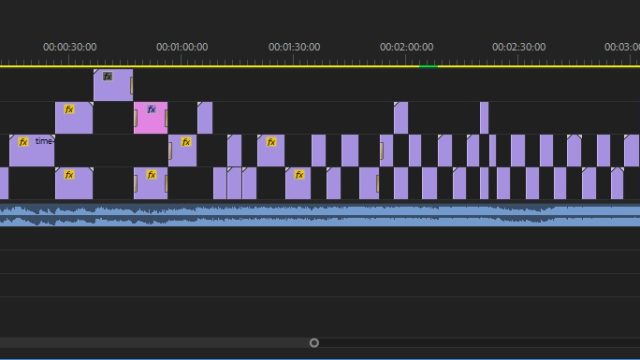Click the gray fx badge on the topmost track clip
The width and height of the screenshot is (640, 360).
107,76
